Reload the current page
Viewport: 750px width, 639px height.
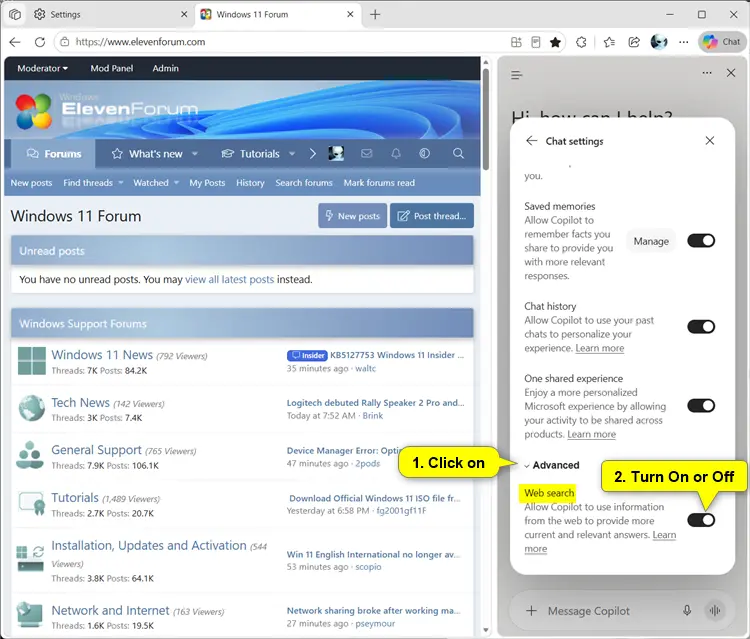(40, 42)
